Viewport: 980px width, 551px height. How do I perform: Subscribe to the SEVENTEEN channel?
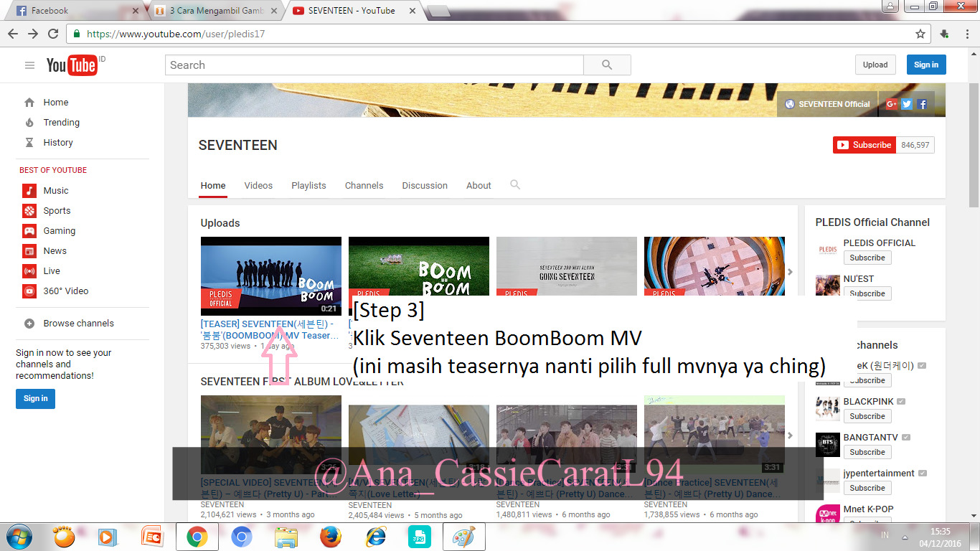(864, 145)
